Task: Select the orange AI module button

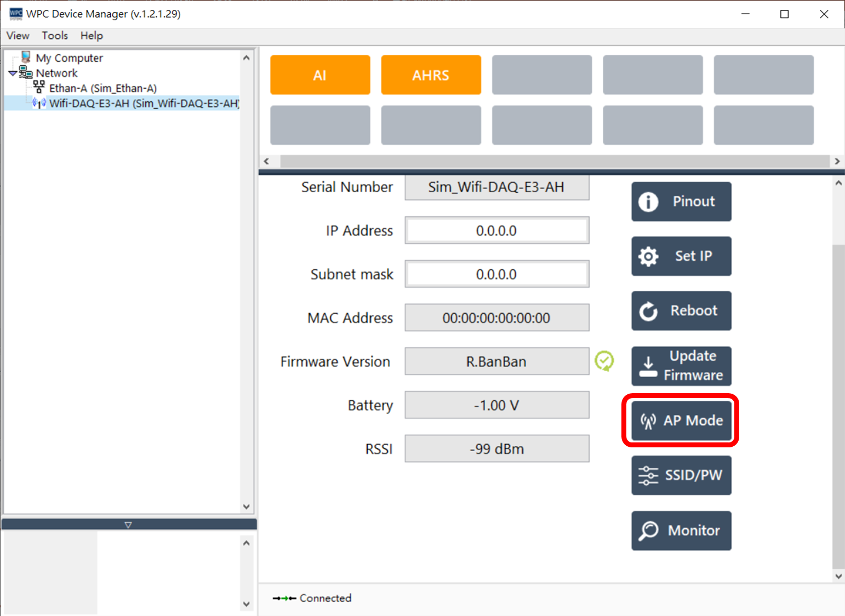Action: [x=320, y=75]
